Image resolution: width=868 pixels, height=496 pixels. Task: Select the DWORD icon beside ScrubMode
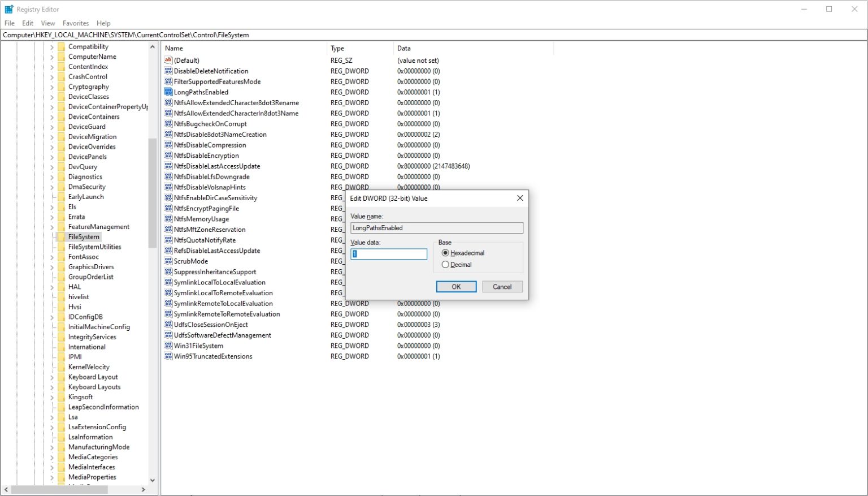click(168, 261)
